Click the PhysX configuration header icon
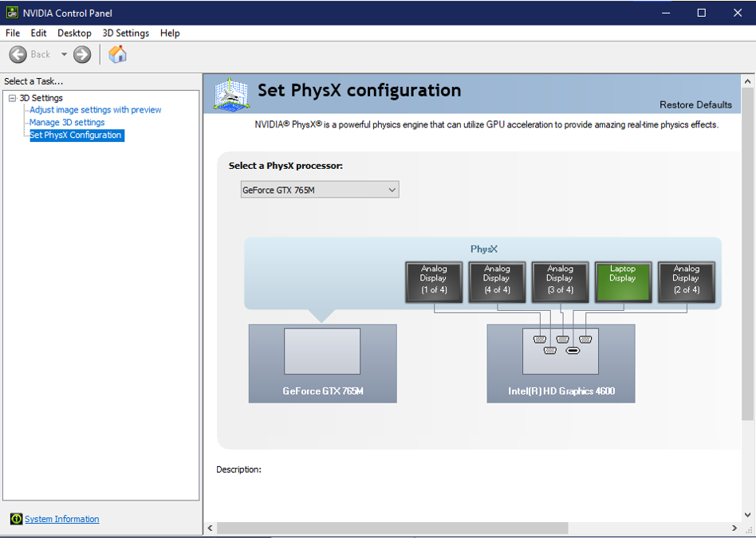 (231, 95)
